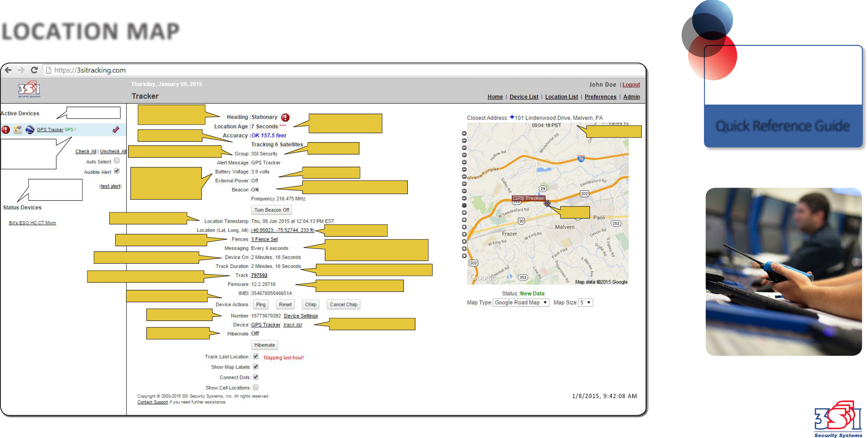Open the Device List menu link

coord(524,97)
